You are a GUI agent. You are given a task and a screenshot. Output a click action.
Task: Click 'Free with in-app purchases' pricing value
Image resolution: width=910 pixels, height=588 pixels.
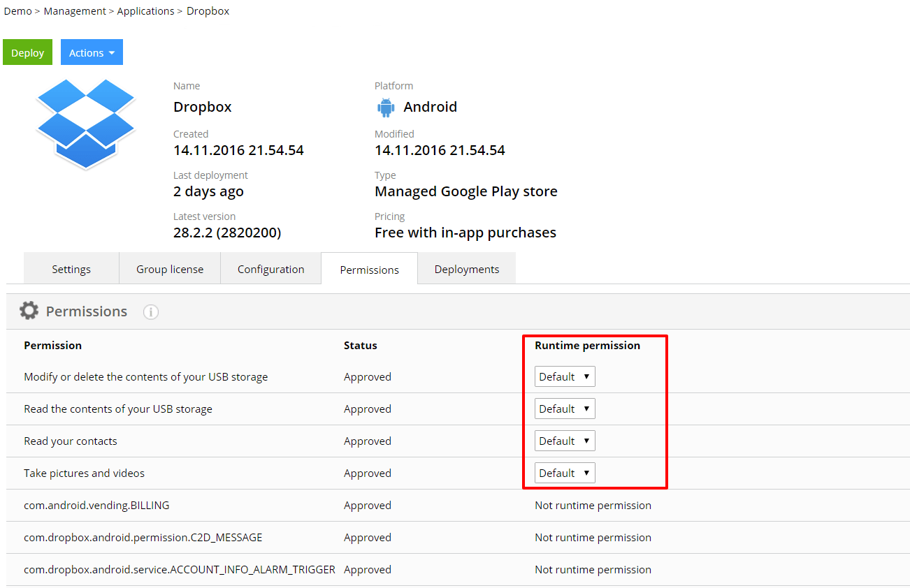pos(465,233)
